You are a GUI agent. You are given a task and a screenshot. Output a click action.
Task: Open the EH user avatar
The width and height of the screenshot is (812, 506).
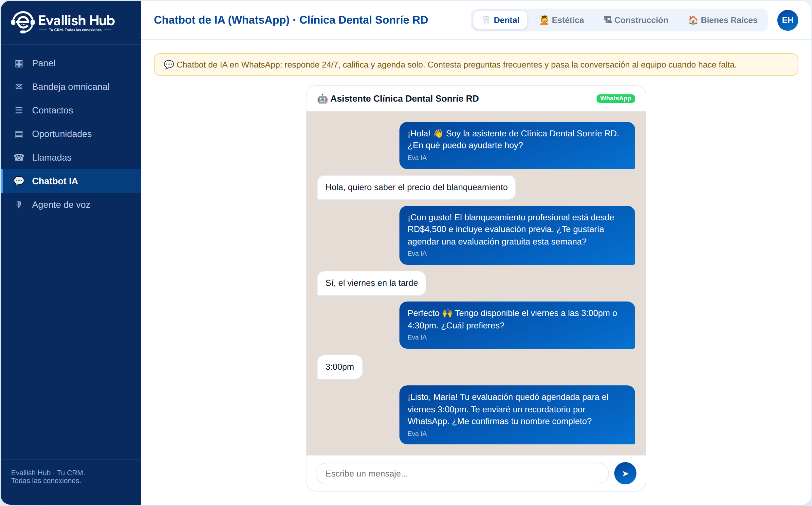787,20
